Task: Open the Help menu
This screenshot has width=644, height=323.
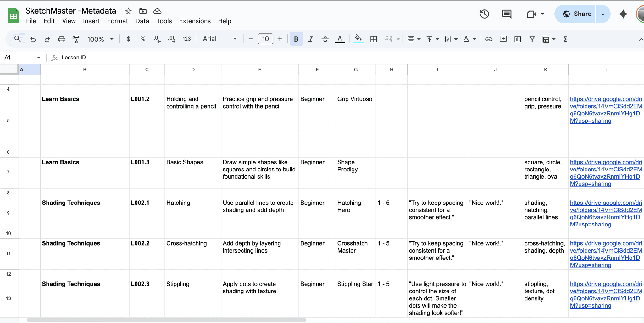Action: [x=225, y=21]
